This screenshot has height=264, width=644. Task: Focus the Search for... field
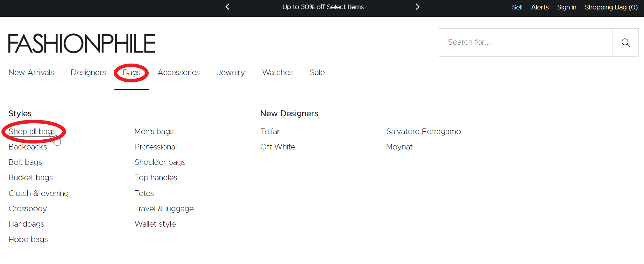click(526, 42)
